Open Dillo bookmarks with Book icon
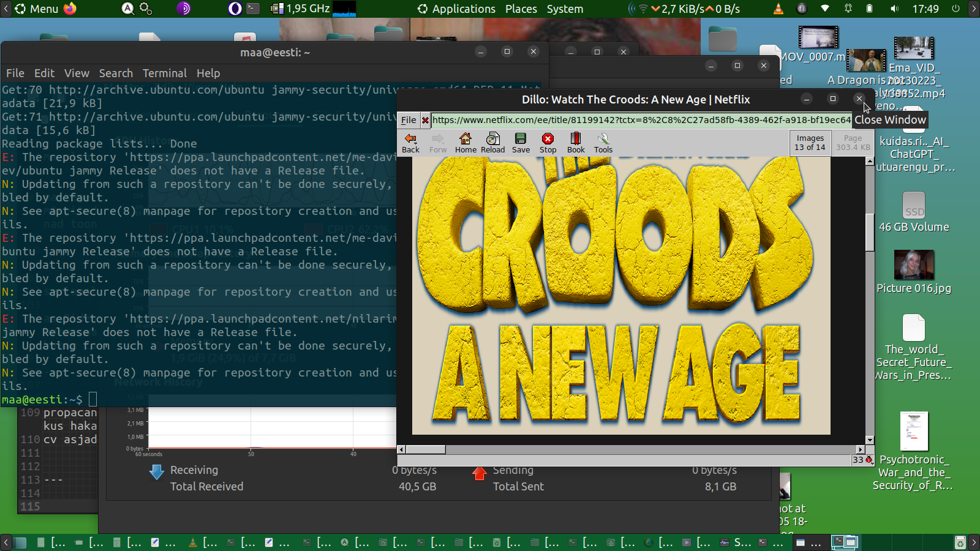The image size is (980, 551). coord(576,143)
